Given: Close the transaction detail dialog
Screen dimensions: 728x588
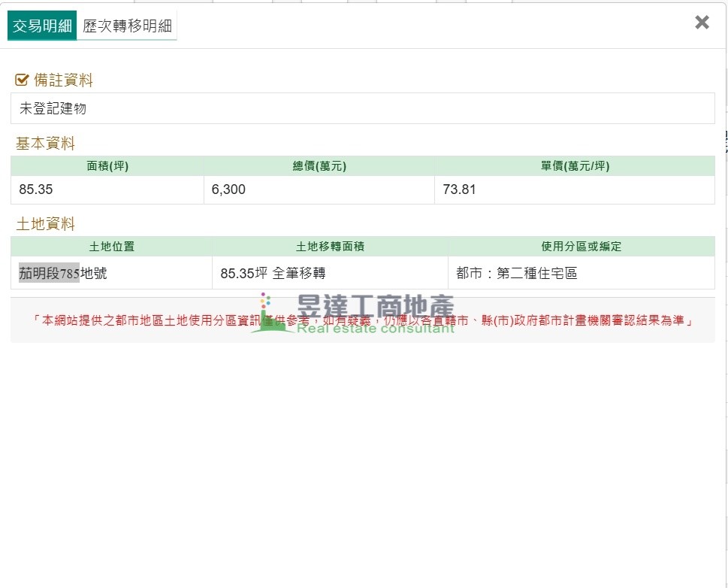Looking at the screenshot, I should pos(702,23).
